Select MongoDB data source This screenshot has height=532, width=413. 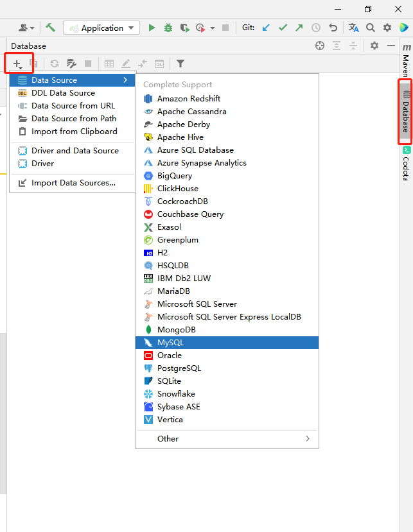point(227,330)
